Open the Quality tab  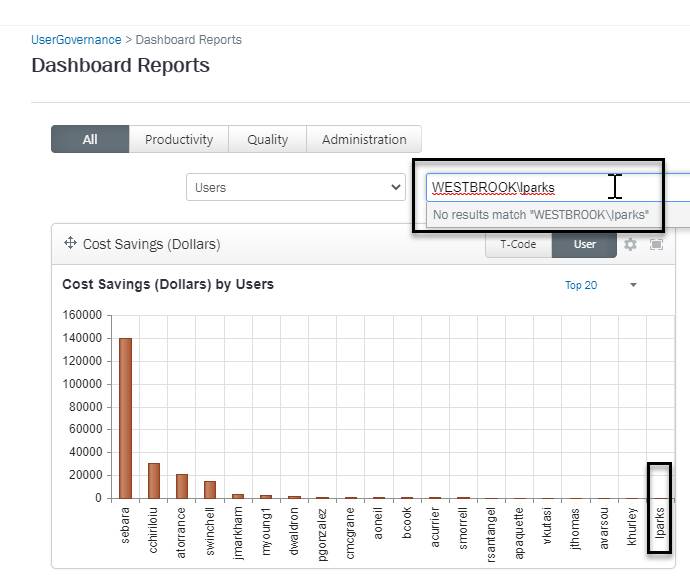267,139
